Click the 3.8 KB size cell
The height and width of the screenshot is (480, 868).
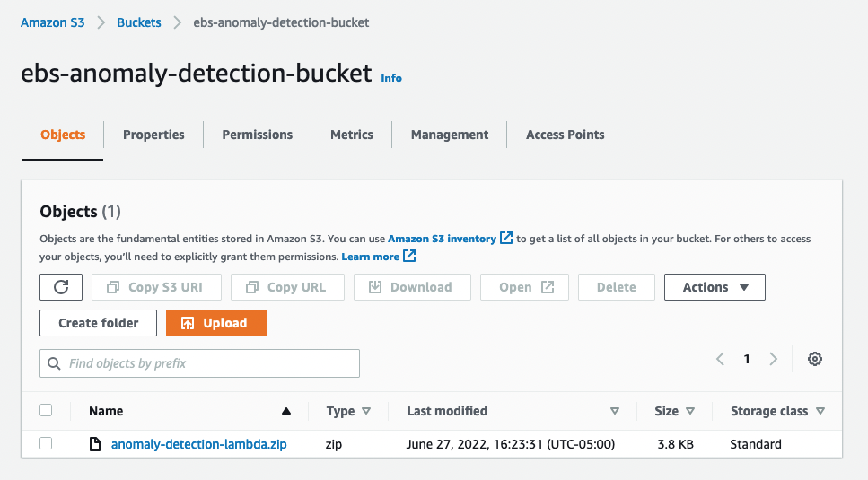pyautogui.click(x=675, y=444)
